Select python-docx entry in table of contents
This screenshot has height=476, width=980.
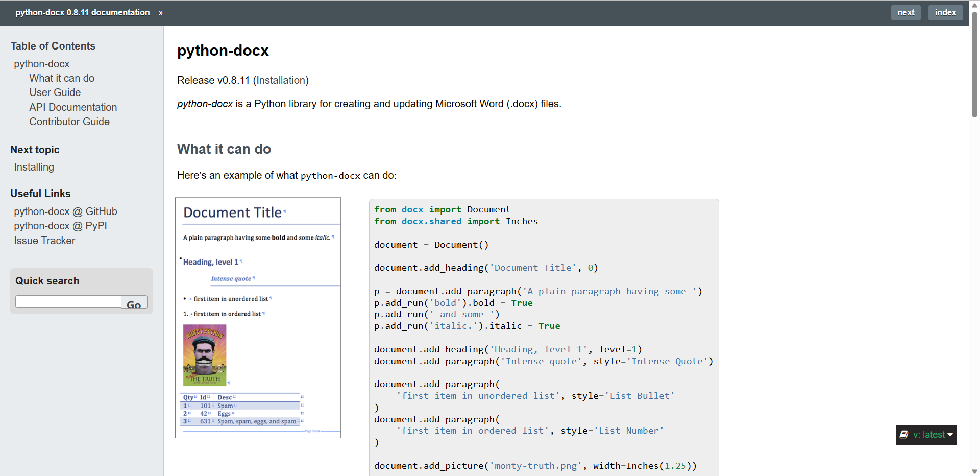tap(42, 64)
